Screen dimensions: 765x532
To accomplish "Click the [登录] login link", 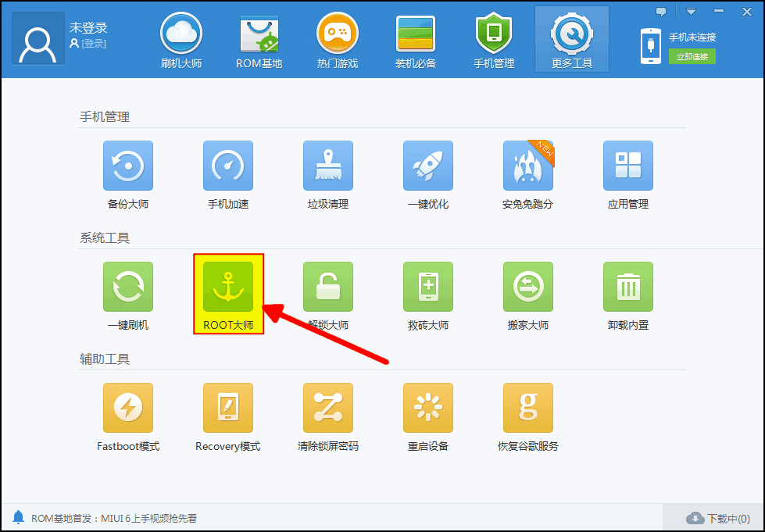I will click(x=93, y=44).
